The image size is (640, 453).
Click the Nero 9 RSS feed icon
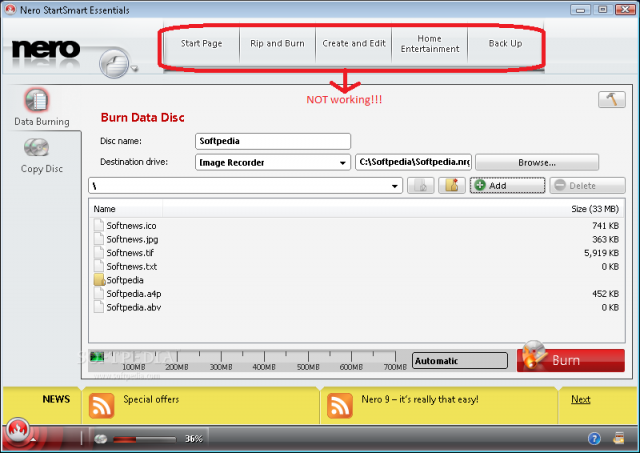coord(340,406)
